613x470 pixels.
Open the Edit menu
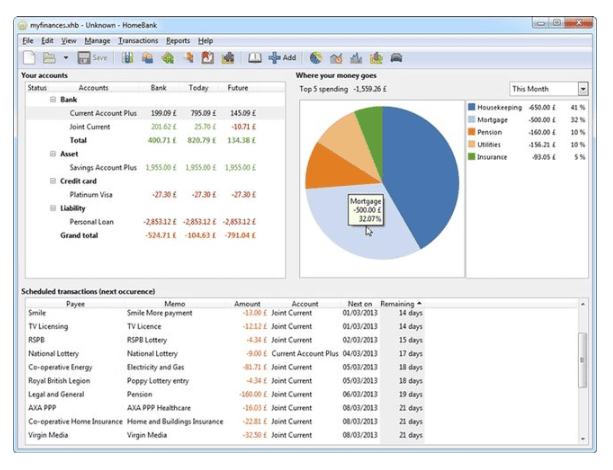coord(47,41)
